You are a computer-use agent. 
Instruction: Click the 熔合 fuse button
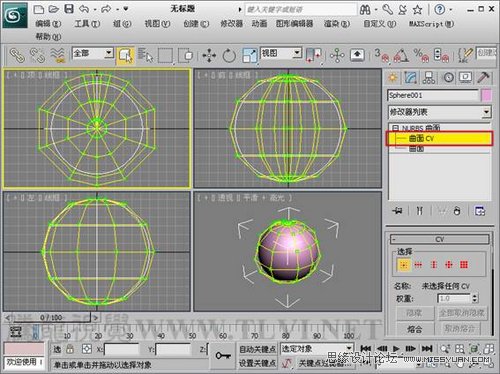click(x=415, y=329)
